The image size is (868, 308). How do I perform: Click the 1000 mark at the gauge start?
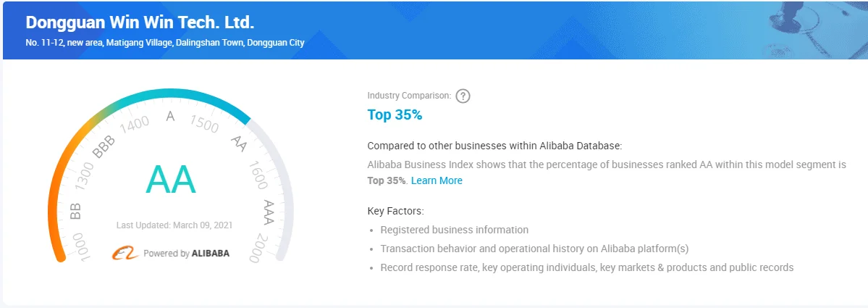pyautogui.click(x=79, y=247)
